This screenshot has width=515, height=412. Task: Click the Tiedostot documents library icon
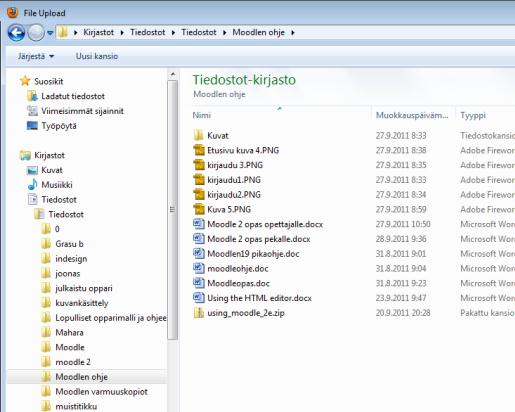32,199
